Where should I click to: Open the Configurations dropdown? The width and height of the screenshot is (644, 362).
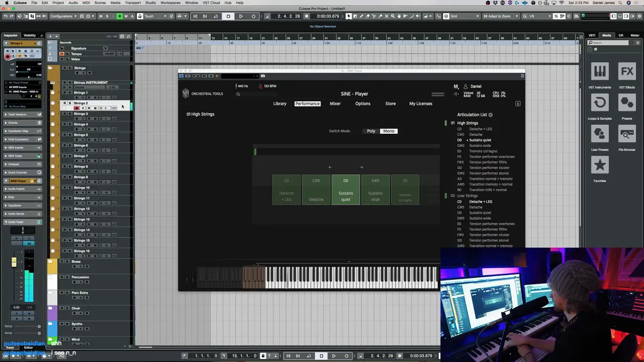pyautogui.click(x=63, y=16)
